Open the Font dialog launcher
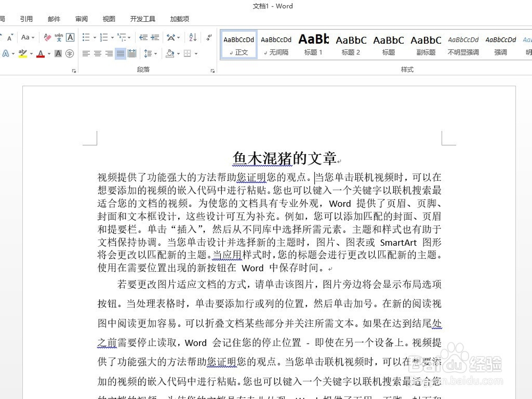532x399 pixels. pos(74,71)
